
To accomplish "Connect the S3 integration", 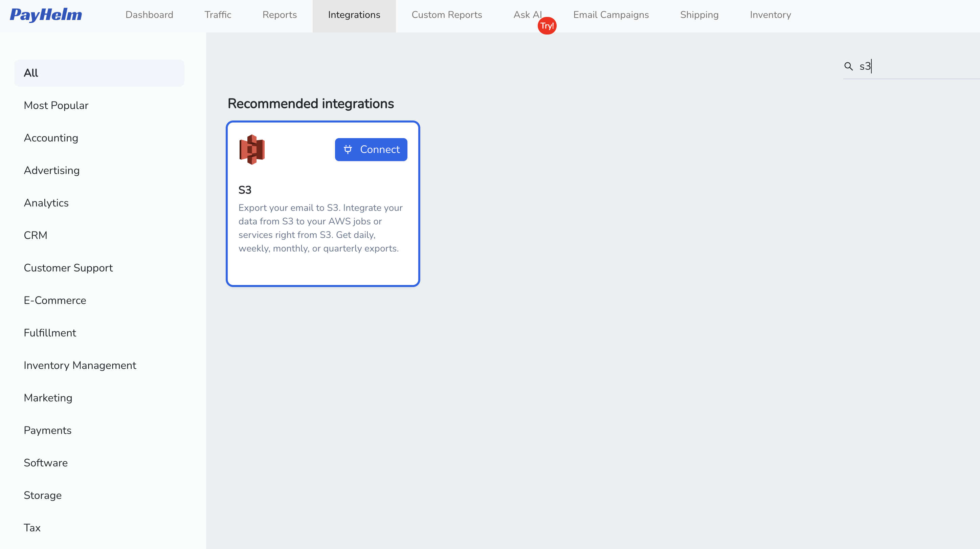I will [371, 149].
